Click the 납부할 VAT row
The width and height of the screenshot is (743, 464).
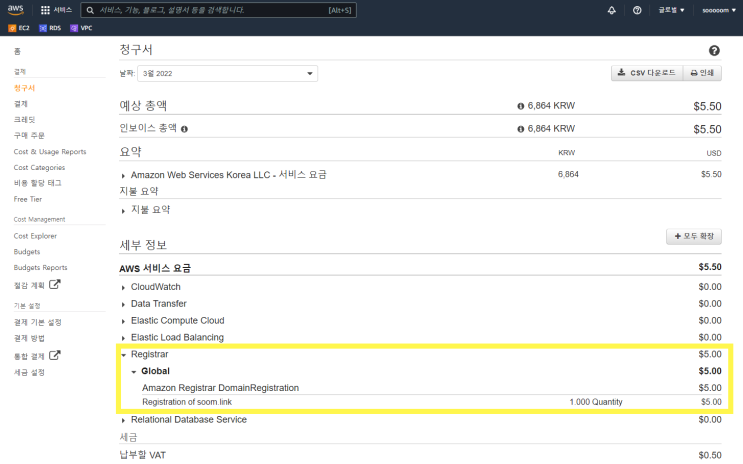point(420,455)
